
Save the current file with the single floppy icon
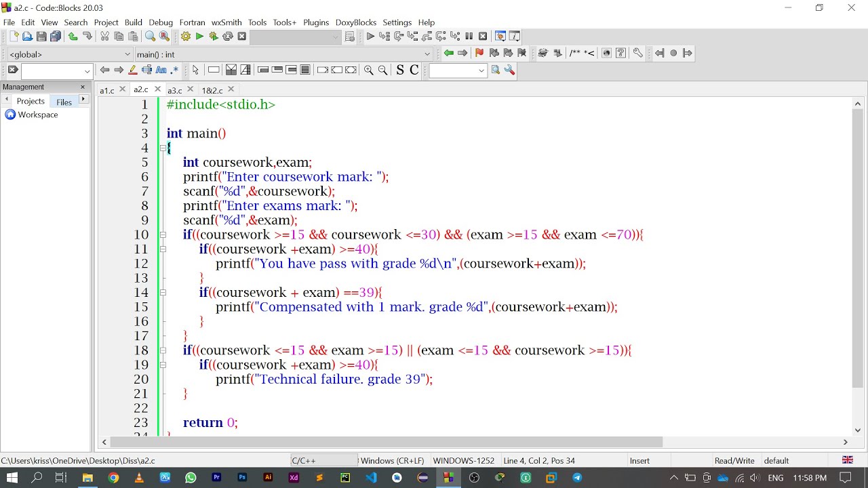pos(41,37)
